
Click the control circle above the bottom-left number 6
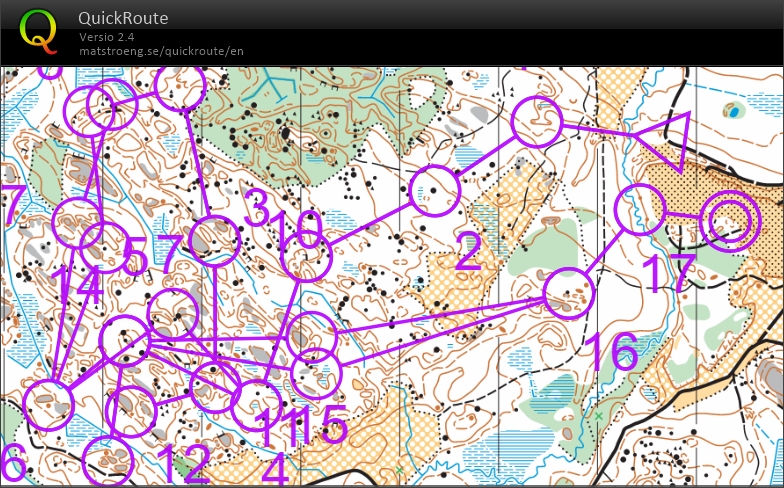pyautogui.click(x=48, y=405)
